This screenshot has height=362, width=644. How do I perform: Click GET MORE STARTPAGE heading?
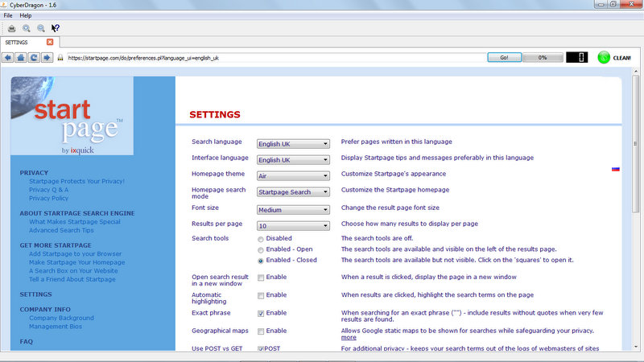click(56, 245)
